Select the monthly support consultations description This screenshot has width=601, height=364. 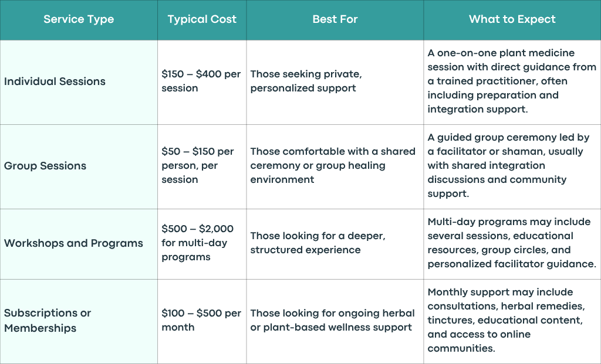click(507, 320)
